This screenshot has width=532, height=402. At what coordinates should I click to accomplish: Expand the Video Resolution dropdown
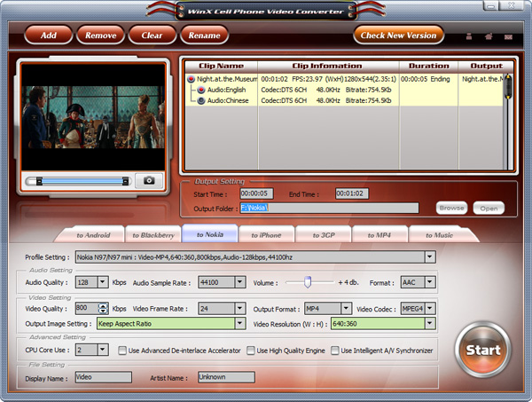(430, 323)
